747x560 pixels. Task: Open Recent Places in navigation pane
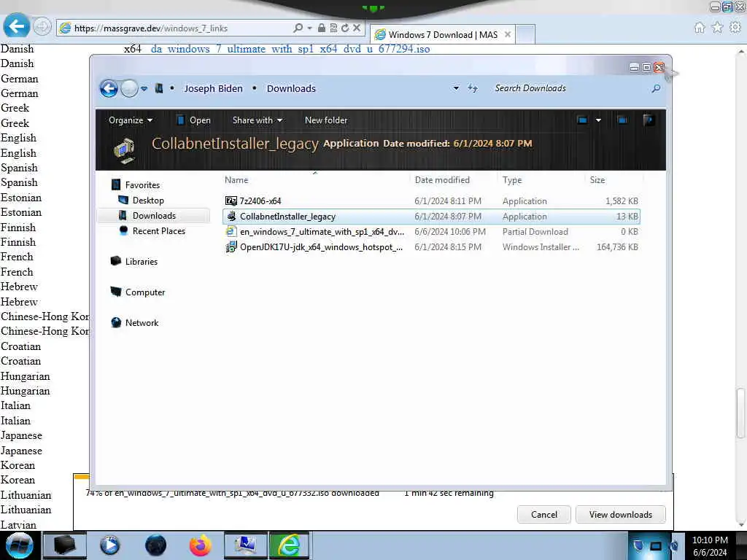point(158,231)
